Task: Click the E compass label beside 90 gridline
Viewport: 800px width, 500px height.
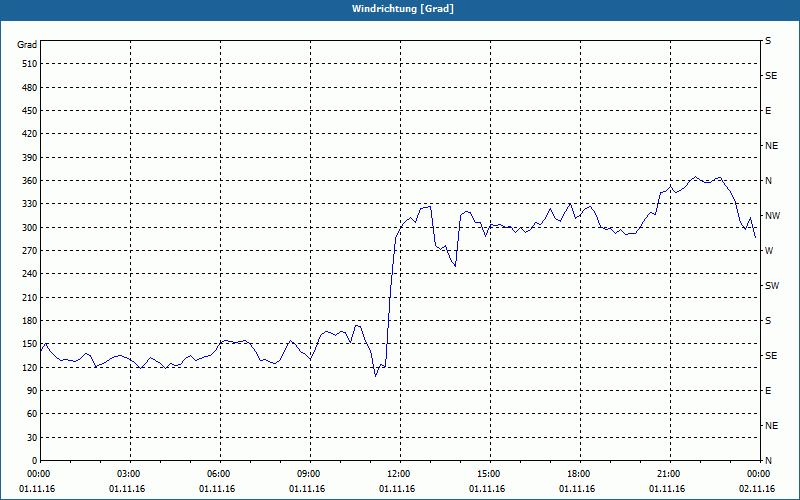Action: pos(768,391)
